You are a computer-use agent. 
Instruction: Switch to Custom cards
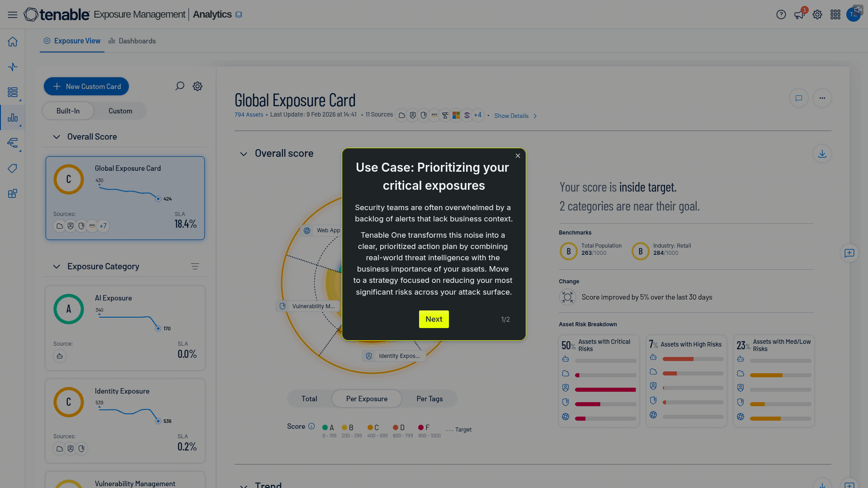[120, 111]
